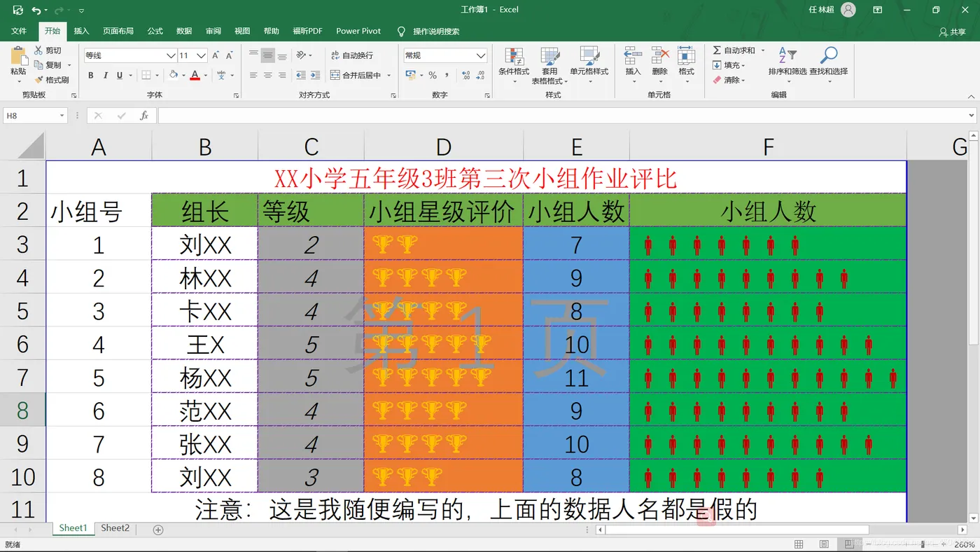Click the fill color paint bucket icon

[174, 75]
